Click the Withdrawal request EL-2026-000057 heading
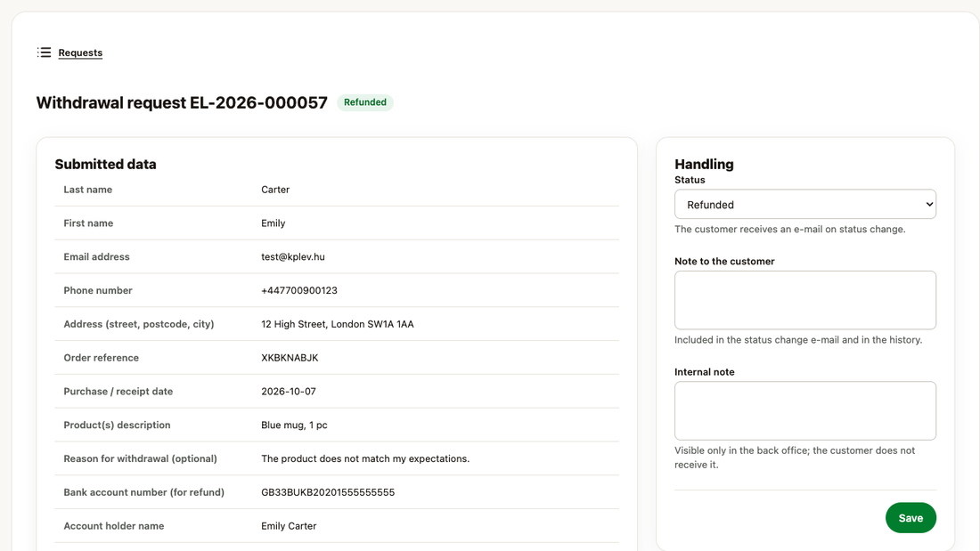Viewport: 980px width, 551px height. 182,102
